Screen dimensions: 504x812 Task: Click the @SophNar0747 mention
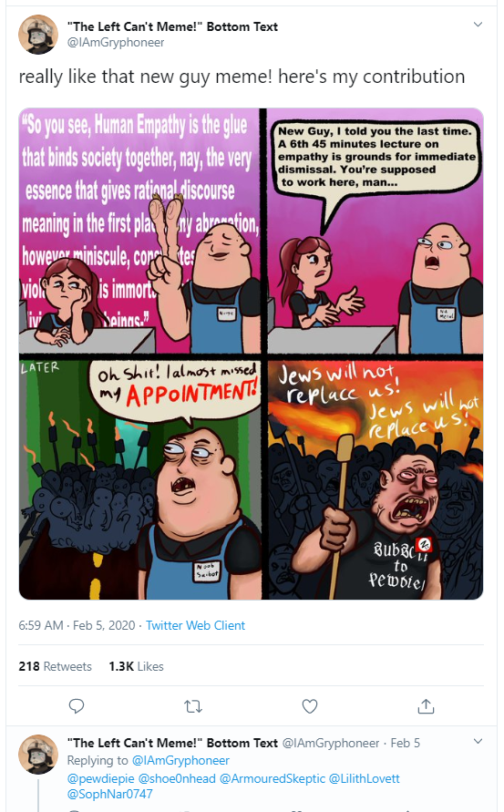pos(109,794)
